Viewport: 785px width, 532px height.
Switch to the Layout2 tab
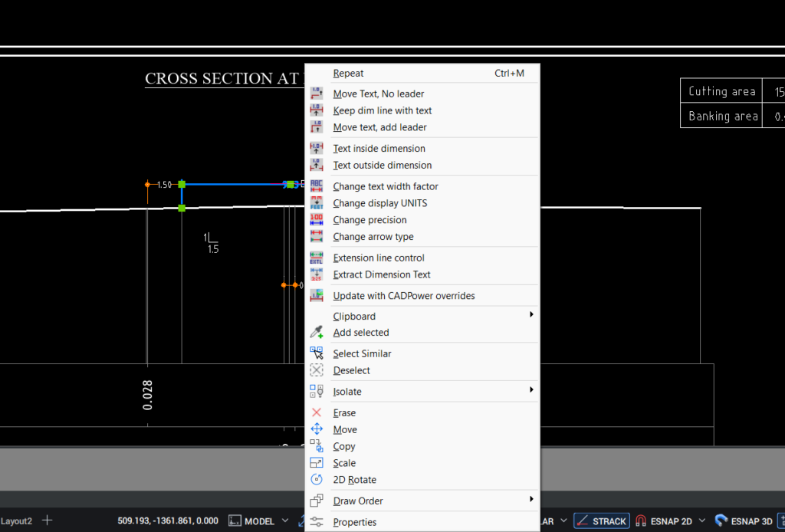15,520
